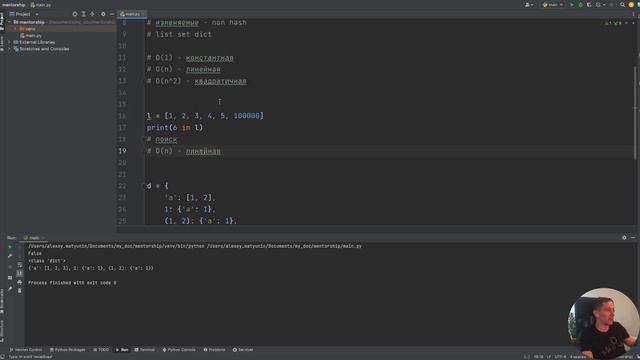Switch to the main.py editor tab
Screen dimensions: 640x360
pos(132,14)
